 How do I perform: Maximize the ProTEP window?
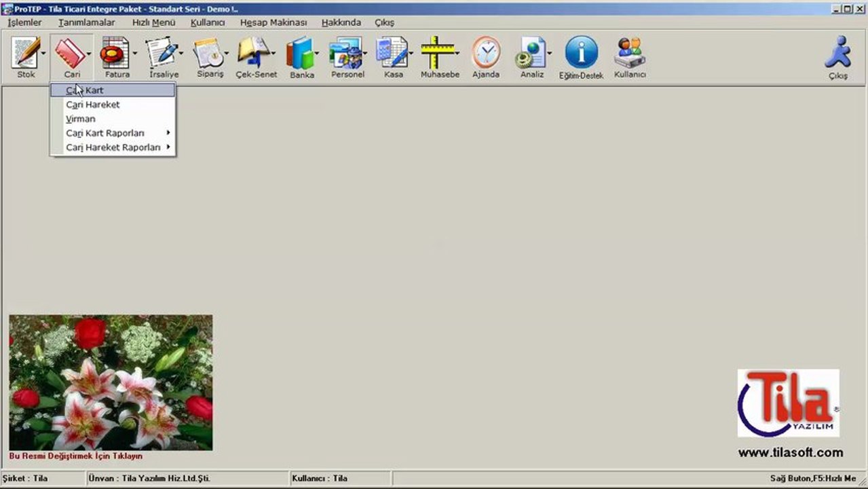point(847,8)
